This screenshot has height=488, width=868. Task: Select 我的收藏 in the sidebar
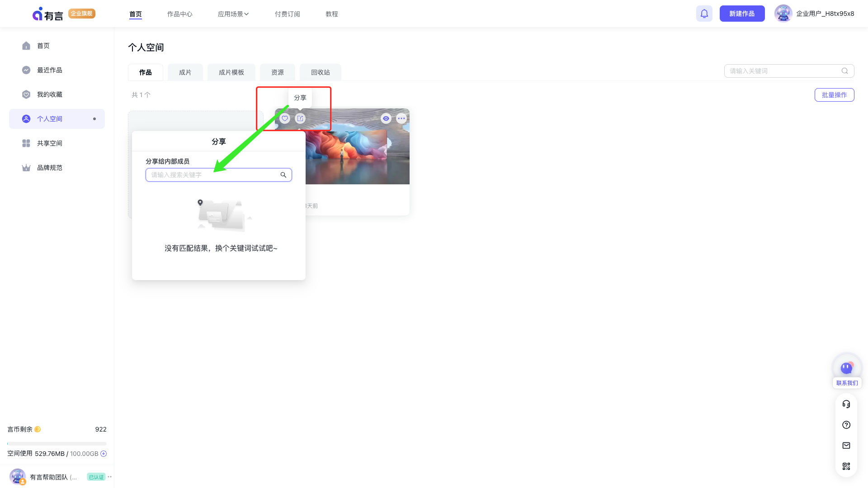click(x=57, y=94)
